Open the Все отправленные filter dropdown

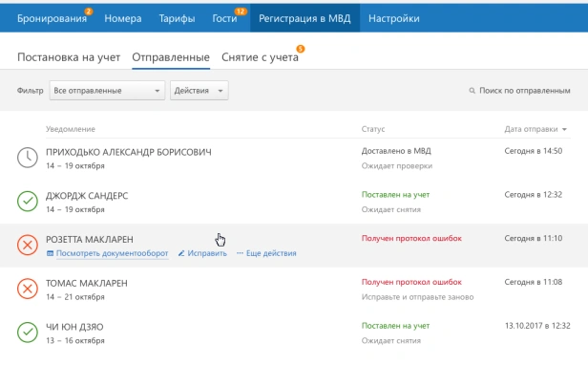coord(107,91)
